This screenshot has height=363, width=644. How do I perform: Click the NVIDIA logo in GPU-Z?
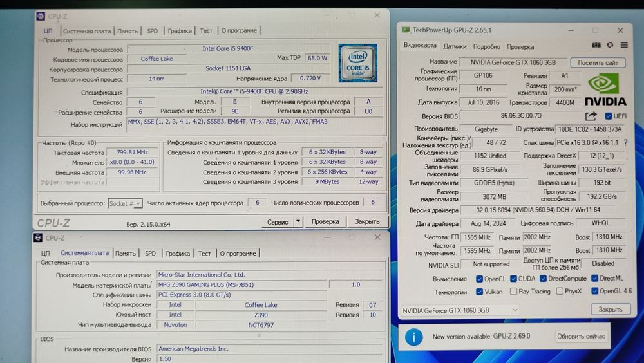(605, 89)
